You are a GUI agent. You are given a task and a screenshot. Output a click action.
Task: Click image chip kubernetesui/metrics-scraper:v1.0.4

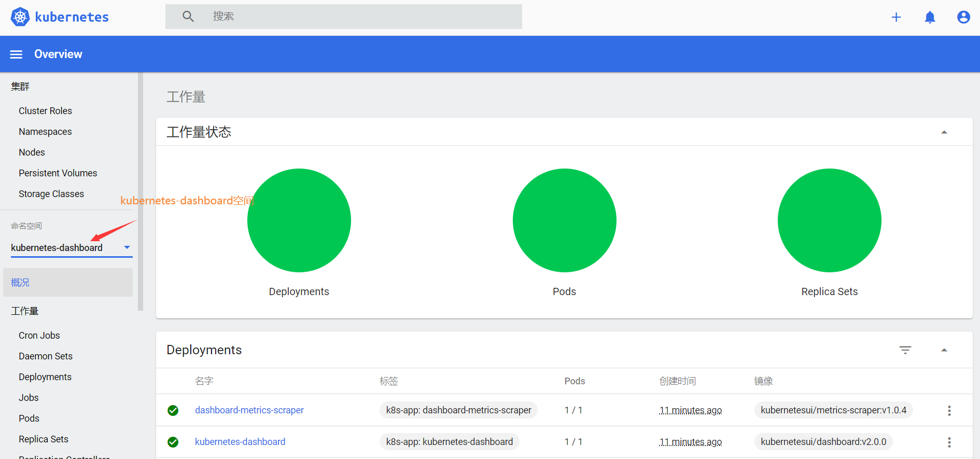tap(833, 410)
